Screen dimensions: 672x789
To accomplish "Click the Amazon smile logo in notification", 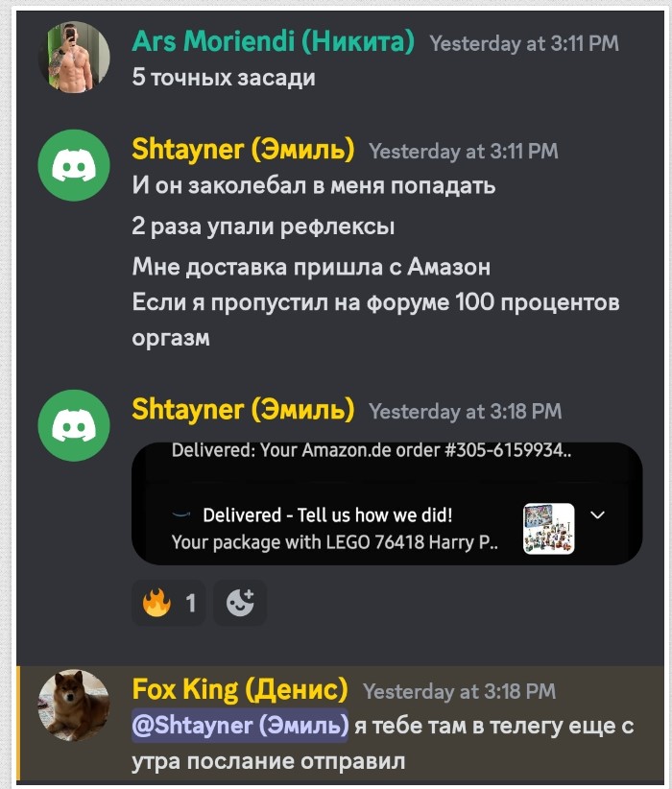I will click(x=181, y=514).
